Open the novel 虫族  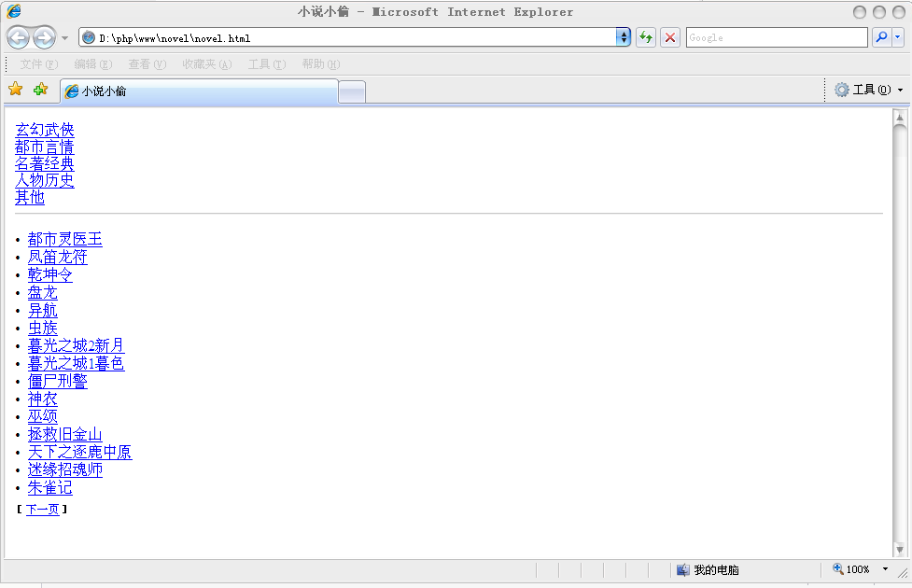[x=42, y=328]
